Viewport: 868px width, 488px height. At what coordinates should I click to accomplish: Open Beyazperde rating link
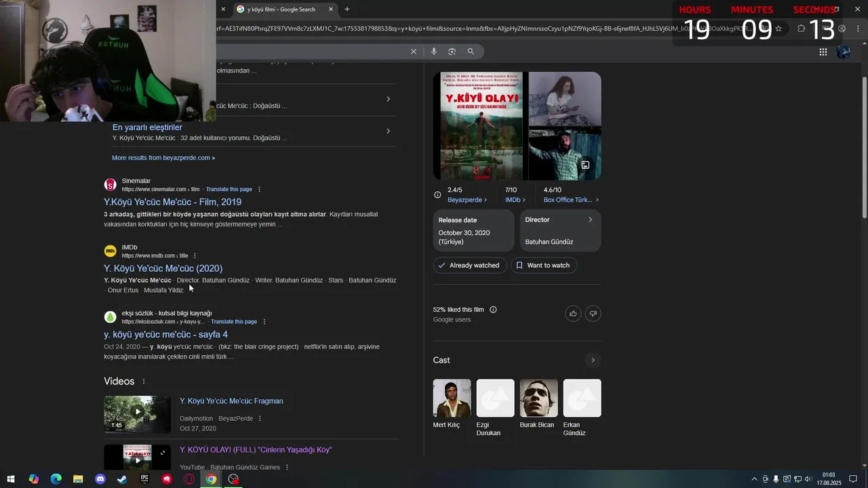(467, 200)
